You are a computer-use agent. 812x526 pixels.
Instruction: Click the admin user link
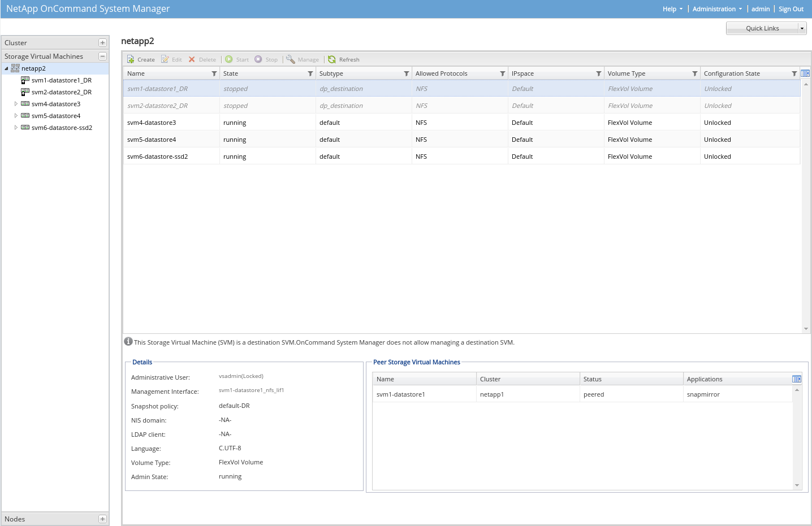(760, 9)
